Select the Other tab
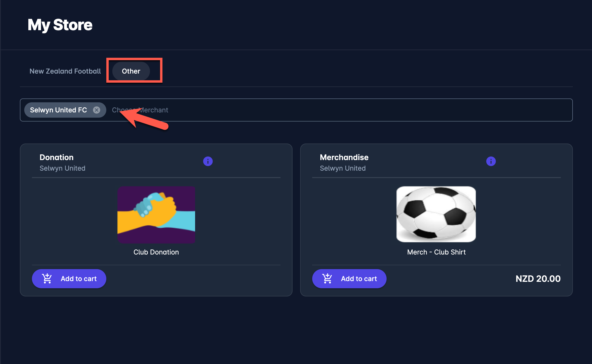 pyautogui.click(x=131, y=71)
